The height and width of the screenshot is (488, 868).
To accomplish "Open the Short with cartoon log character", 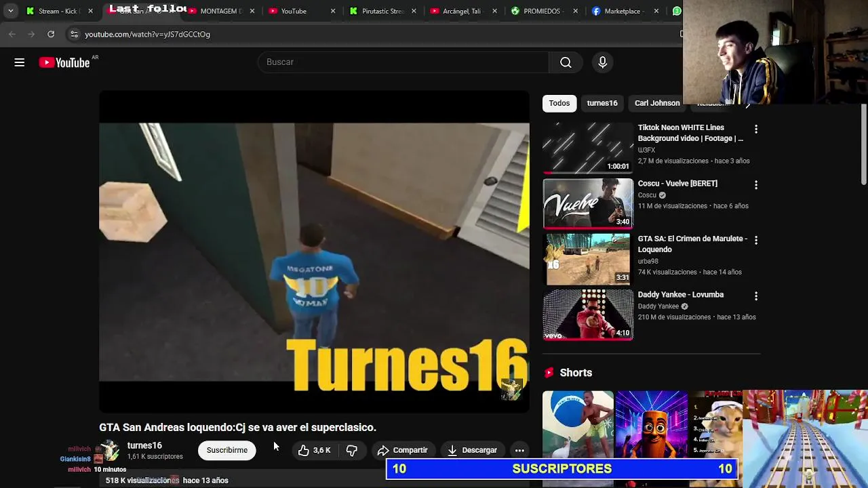I will (651, 434).
